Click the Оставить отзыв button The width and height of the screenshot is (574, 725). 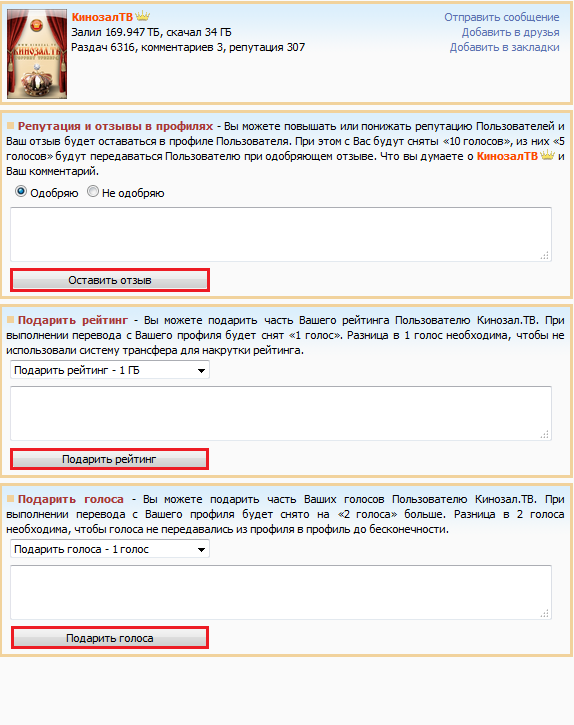point(110,280)
